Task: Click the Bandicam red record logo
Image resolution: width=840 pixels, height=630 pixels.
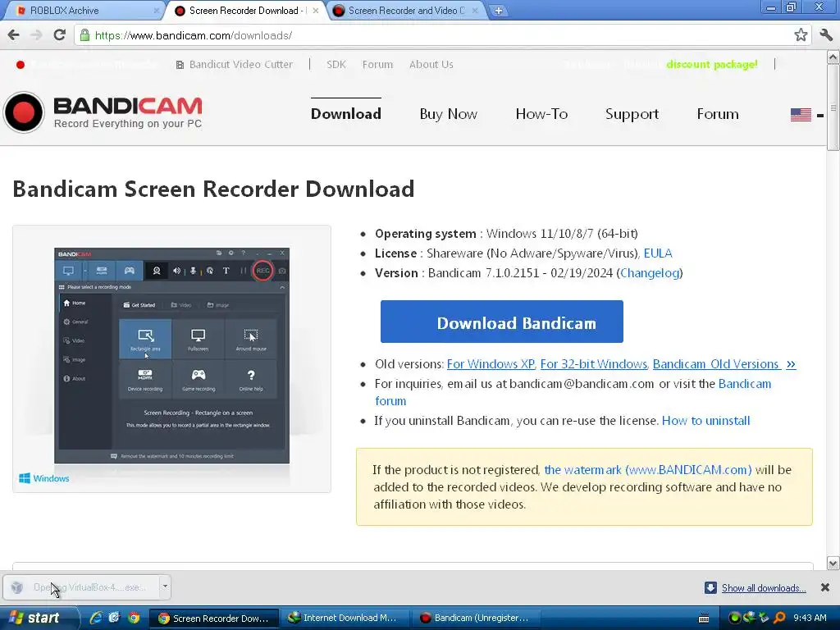Action: coord(24,112)
